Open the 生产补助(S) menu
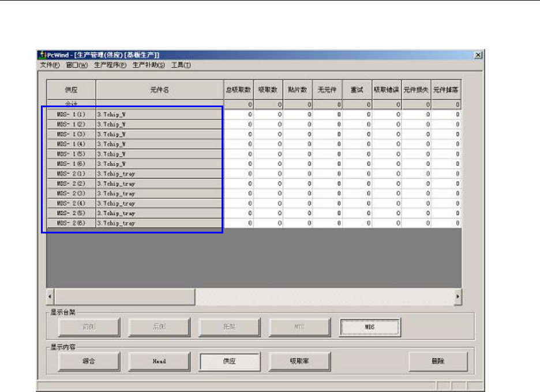Image resolution: width=540 pixels, height=392 pixels. click(149, 65)
